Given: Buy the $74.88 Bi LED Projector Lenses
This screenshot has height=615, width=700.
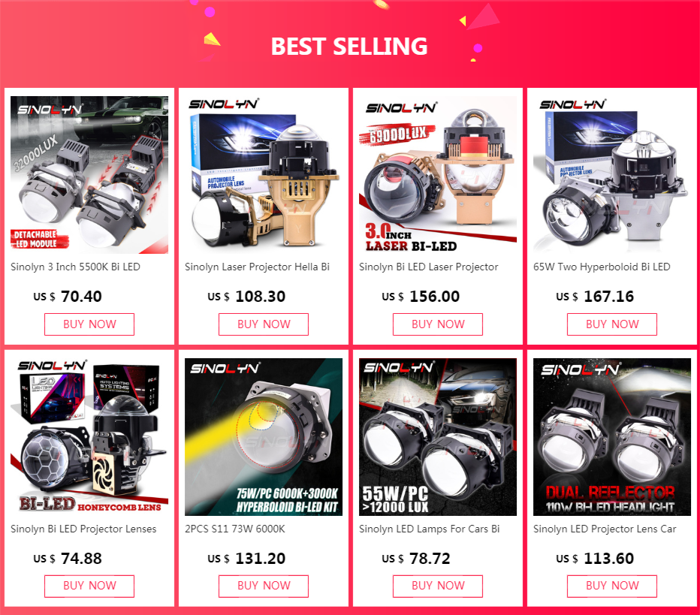Looking at the screenshot, I should pyautogui.click(x=89, y=586).
